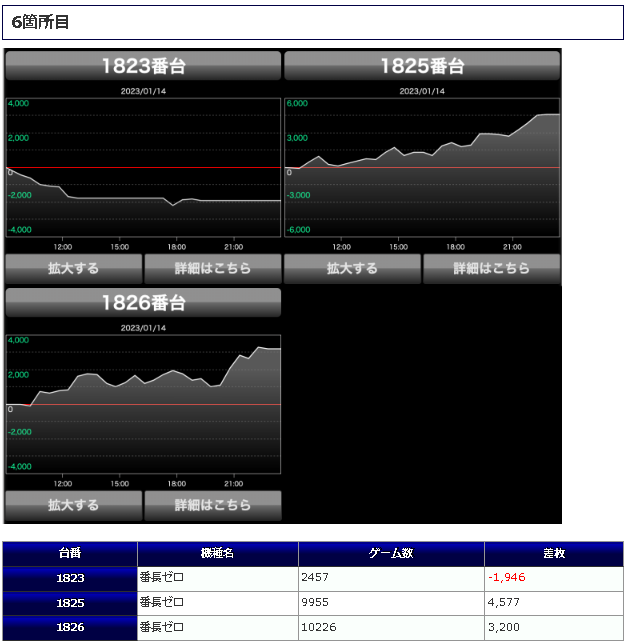Click the 3,200 difference value

(x=504, y=627)
